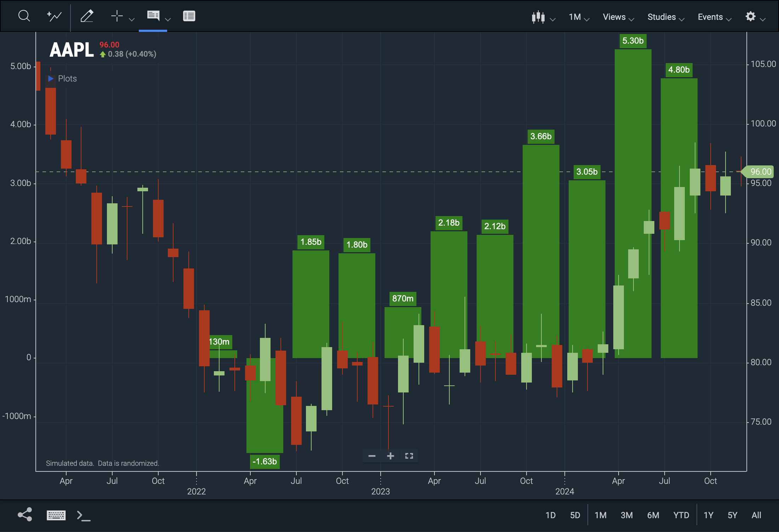Viewport: 779px width, 532px height.
Task: Open the tooltip options chevron
Action: click(168, 19)
